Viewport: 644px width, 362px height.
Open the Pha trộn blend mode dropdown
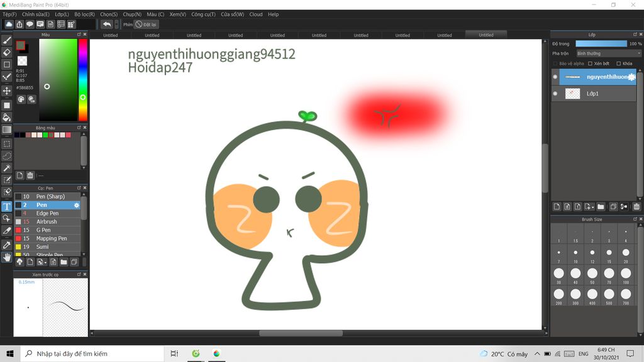coord(608,53)
